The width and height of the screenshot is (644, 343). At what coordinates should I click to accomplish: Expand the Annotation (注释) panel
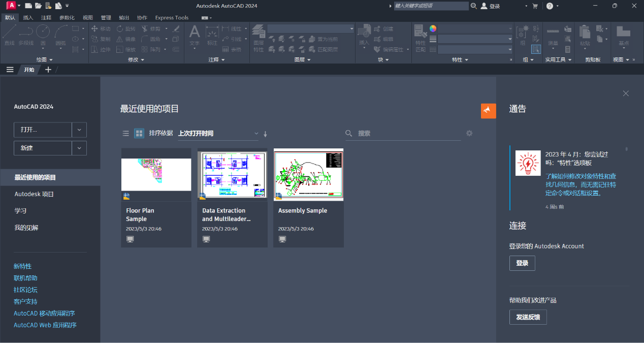(216, 59)
